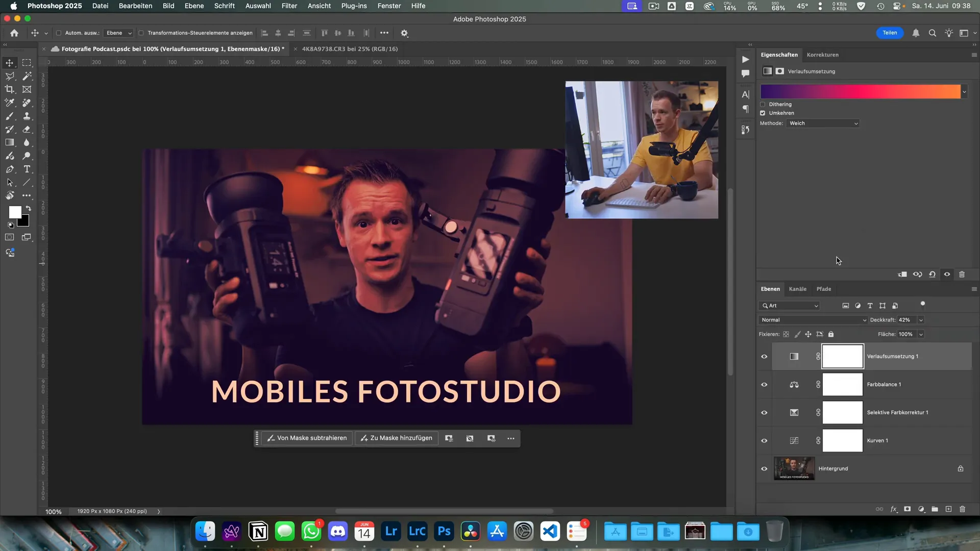The height and width of the screenshot is (551, 980).
Task: Click the filter layers by text icon
Action: coord(870,306)
